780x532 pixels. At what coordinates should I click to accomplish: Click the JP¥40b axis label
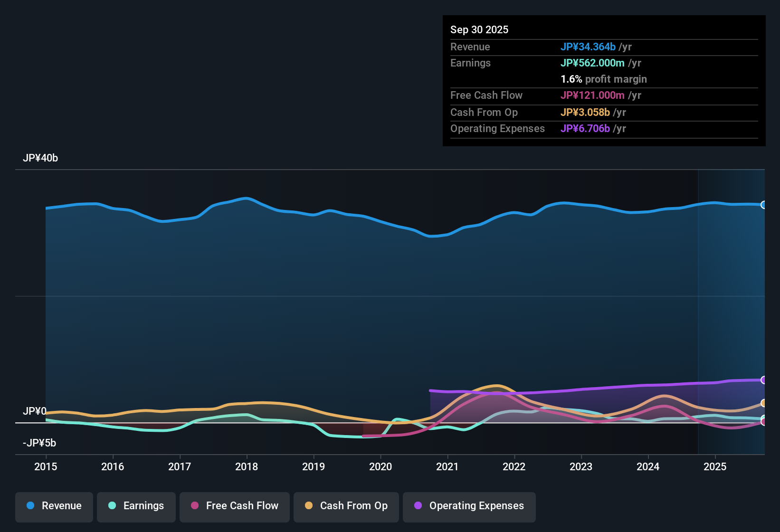pos(40,158)
